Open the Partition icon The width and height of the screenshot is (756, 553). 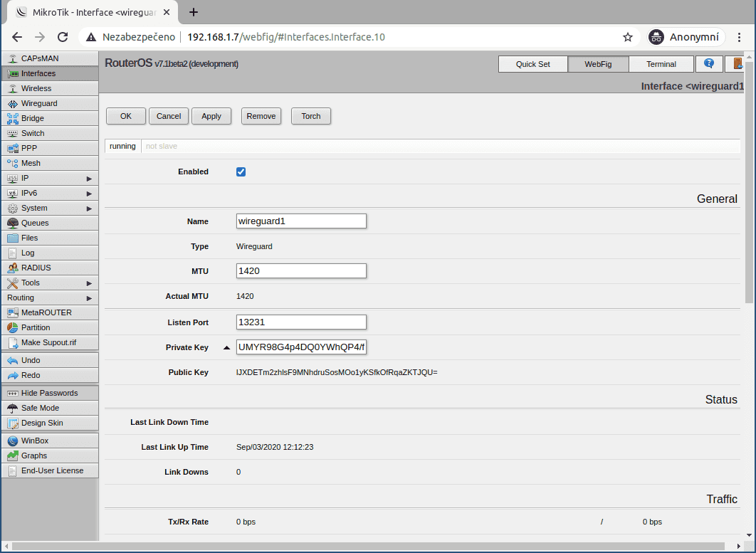point(13,327)
